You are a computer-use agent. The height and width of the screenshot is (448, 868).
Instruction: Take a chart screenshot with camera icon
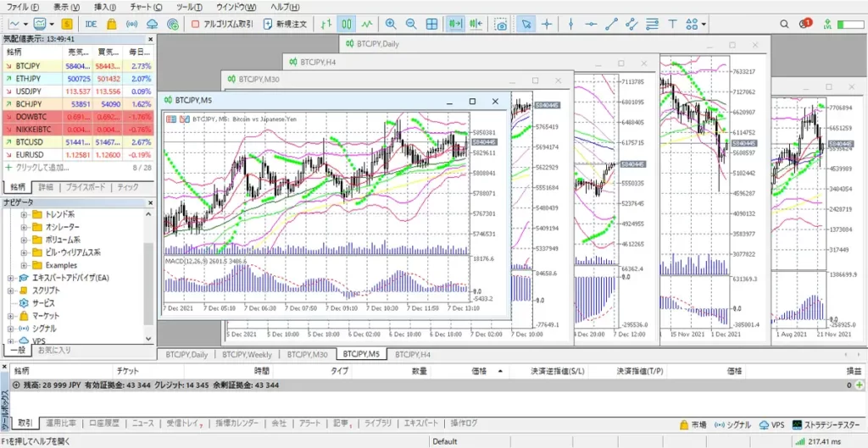502,24
